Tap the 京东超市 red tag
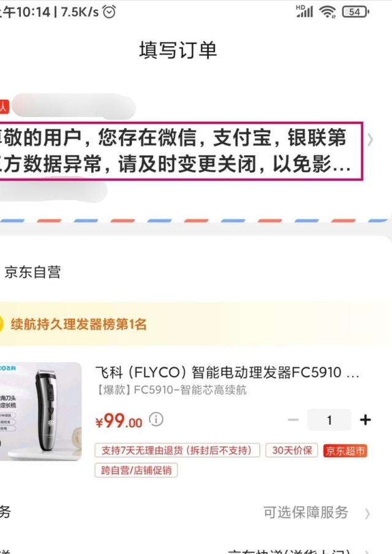Viewport: 392px width, 554px height. tap(345, 450)
